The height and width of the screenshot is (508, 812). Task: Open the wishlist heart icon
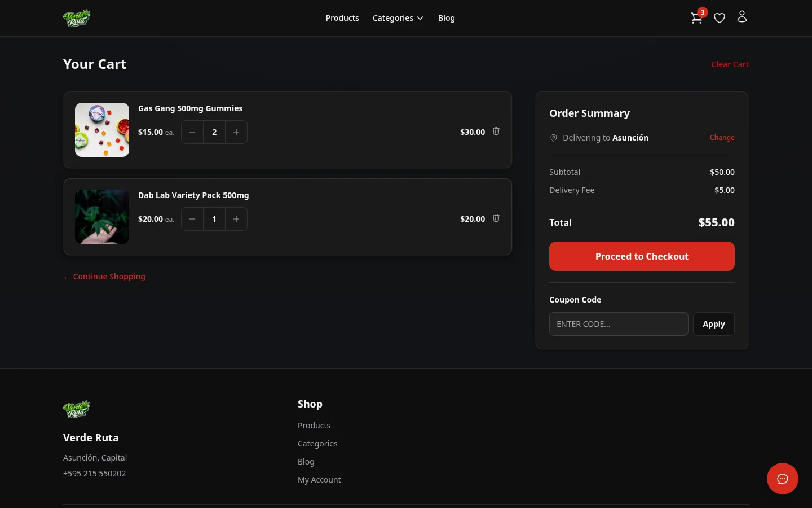(720, 17)
